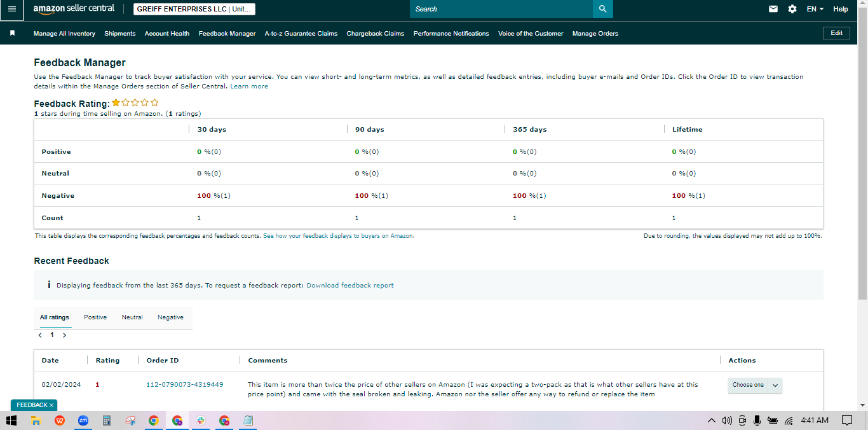This screenshot has width=868, height=430.
Task: Click the Lifetime column header
Action: point(688,129)
